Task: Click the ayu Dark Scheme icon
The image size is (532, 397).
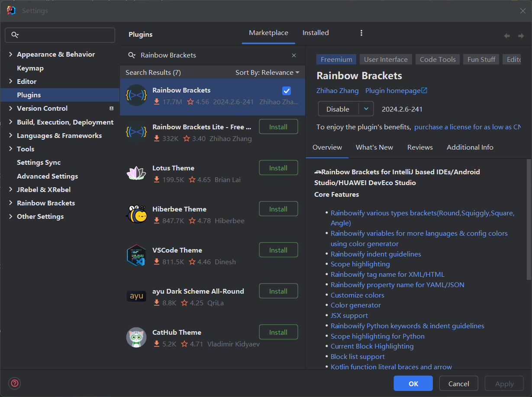Action: [136, 296]
